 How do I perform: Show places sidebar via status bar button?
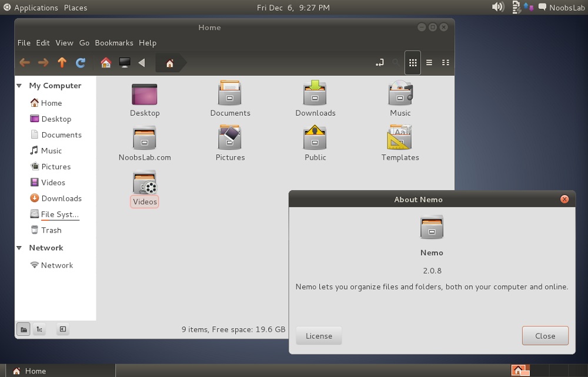(x=24, y=329)
